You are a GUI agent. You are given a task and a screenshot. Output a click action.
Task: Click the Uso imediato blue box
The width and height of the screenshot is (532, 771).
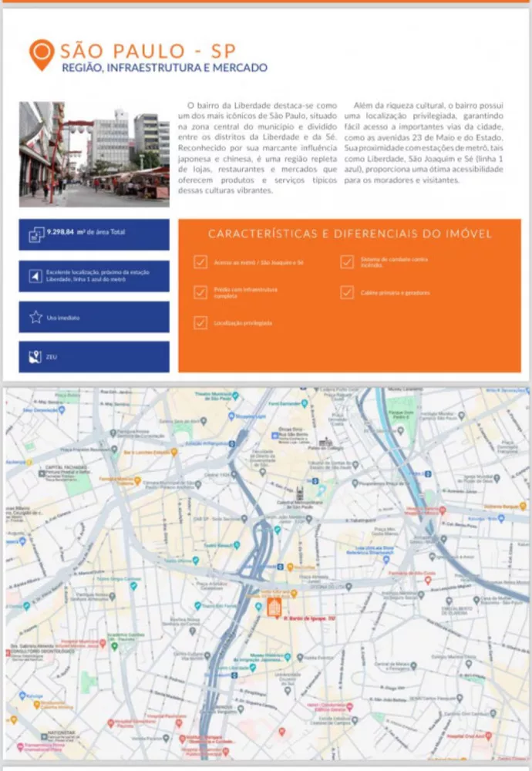click(94, 317)
